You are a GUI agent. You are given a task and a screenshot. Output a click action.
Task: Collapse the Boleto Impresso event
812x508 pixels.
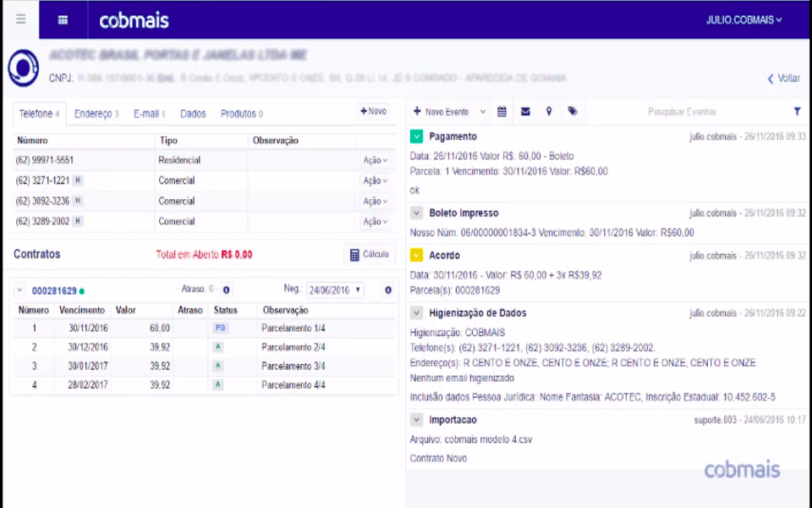pos(416,213)
